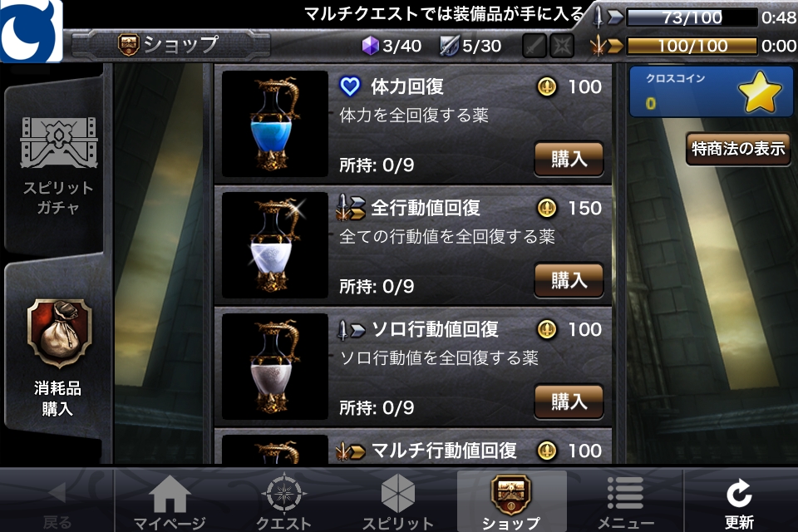The height and width of the screenshot is (532, 798).
Task: Tap the solo action points bar 73/100
Action: tap(691, 17)
